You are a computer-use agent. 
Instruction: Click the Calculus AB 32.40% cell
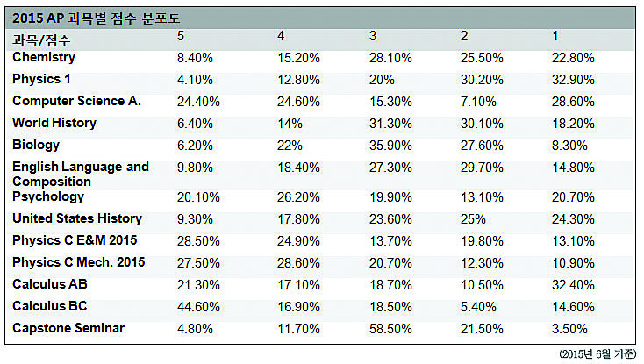[x=573, y=285]
